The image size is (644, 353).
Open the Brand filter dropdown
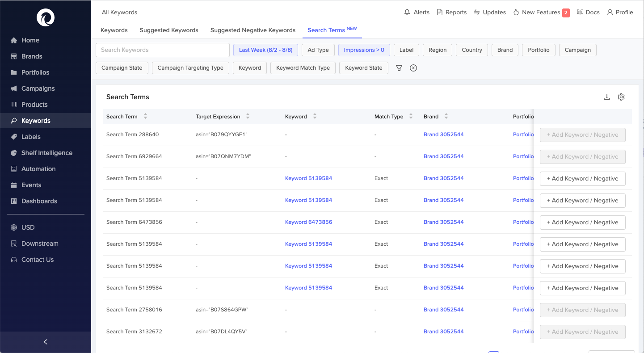(505, 50)
